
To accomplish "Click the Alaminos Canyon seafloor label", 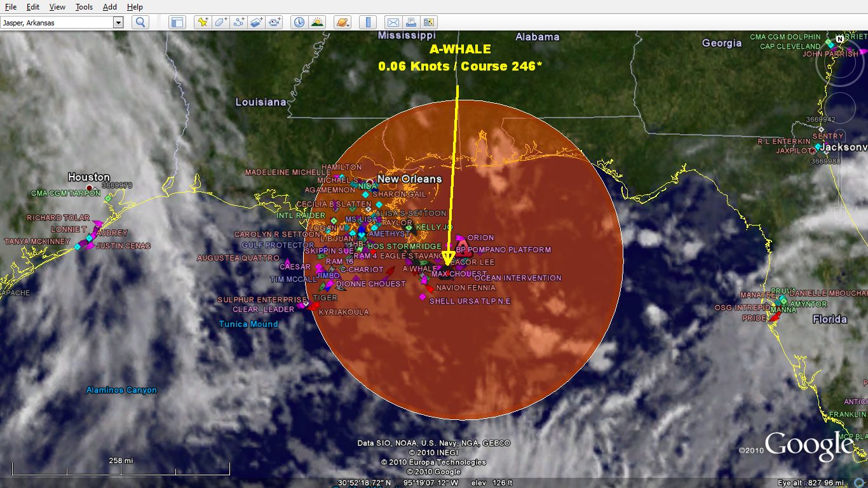I will coord(121,390).
